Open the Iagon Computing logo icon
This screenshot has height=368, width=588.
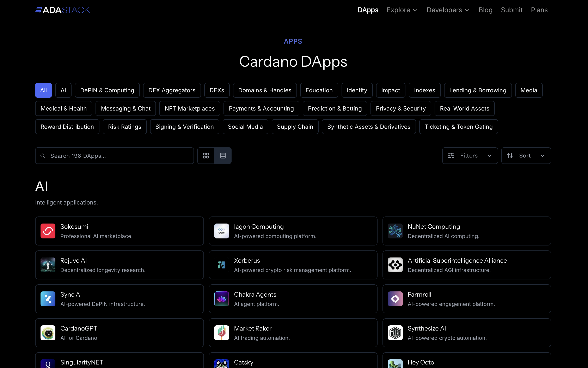(221, 231)
